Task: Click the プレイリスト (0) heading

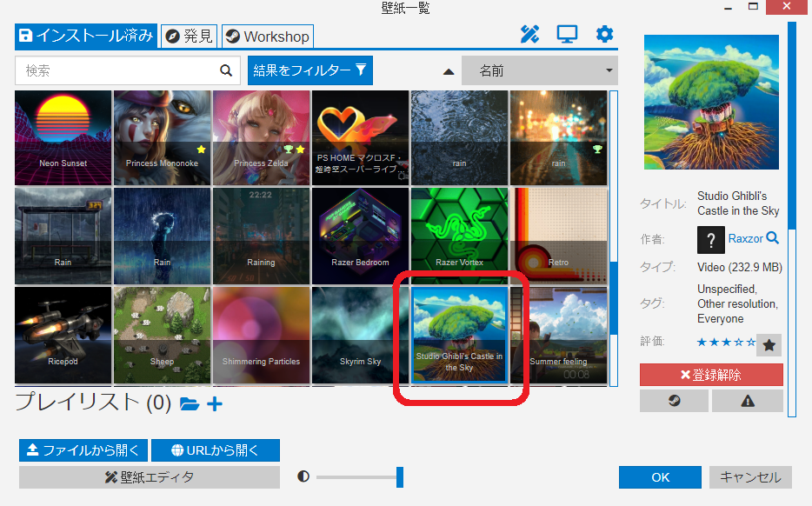Action: pyautogui.click(x=93, y=403)
